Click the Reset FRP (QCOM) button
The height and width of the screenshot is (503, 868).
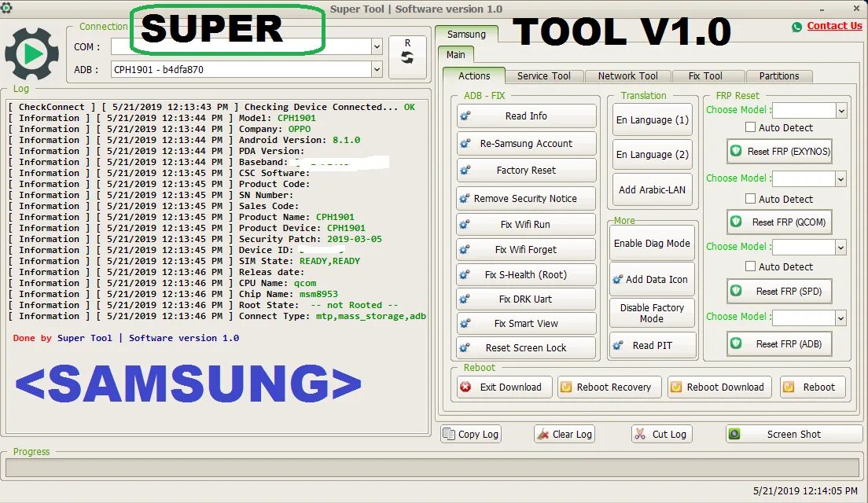pos(779,222)
